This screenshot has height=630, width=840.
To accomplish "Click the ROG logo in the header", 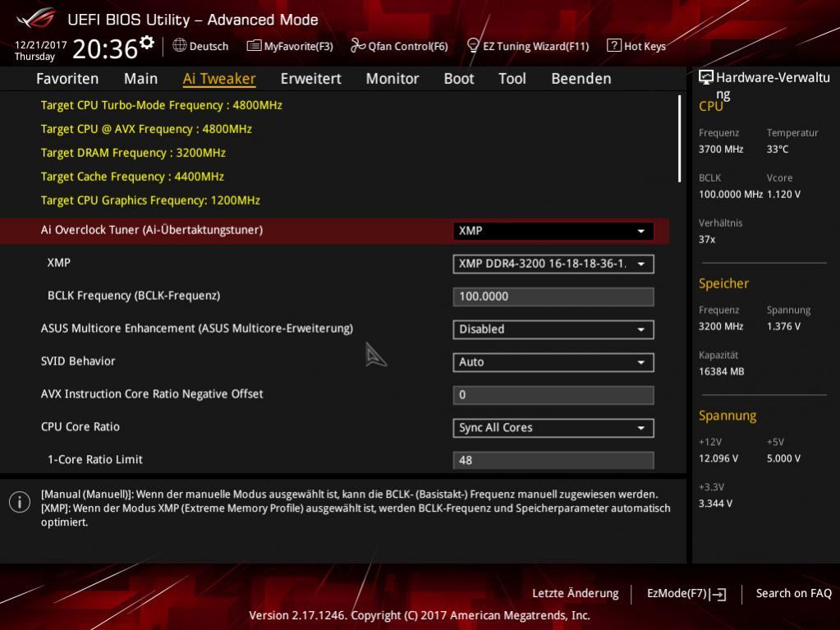I will (x=36, y=18).
